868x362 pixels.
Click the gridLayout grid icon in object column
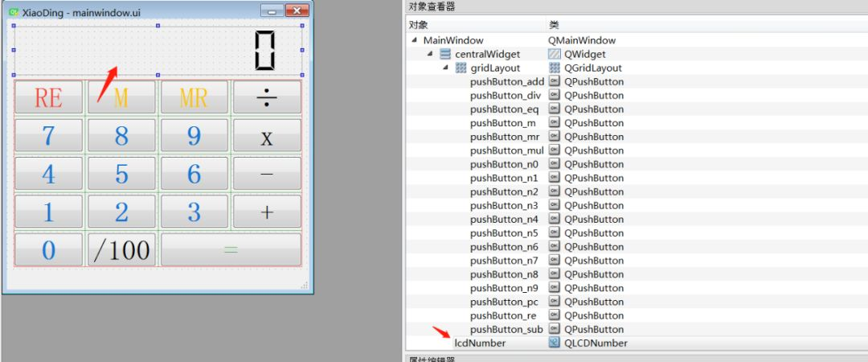[x=461, y=68]
